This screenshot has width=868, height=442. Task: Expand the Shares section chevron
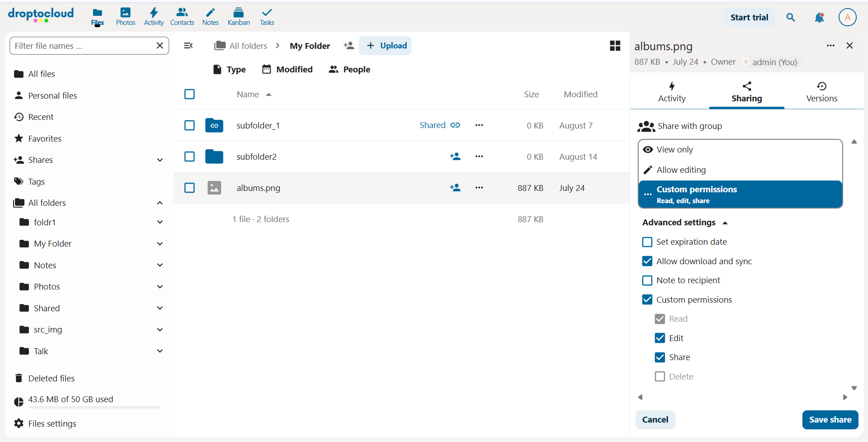coord(160,160)
